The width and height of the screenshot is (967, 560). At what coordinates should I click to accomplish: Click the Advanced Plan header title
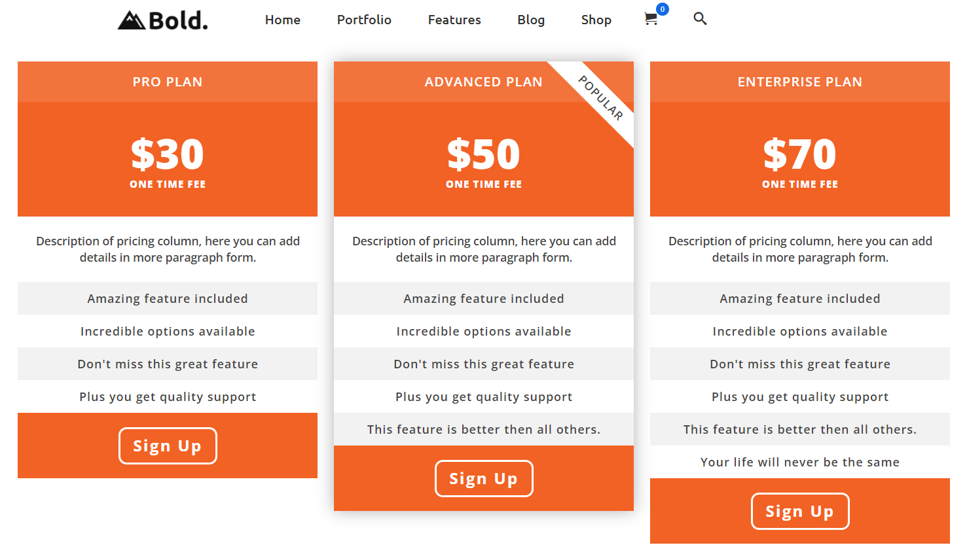tap(483, 82)
